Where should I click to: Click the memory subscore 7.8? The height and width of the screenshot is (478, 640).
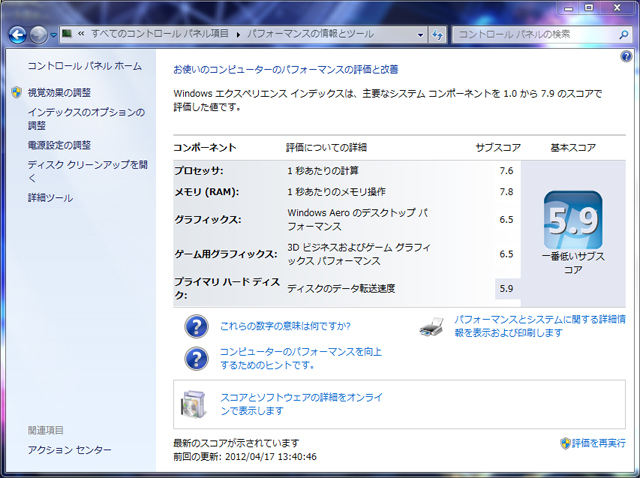506,192
